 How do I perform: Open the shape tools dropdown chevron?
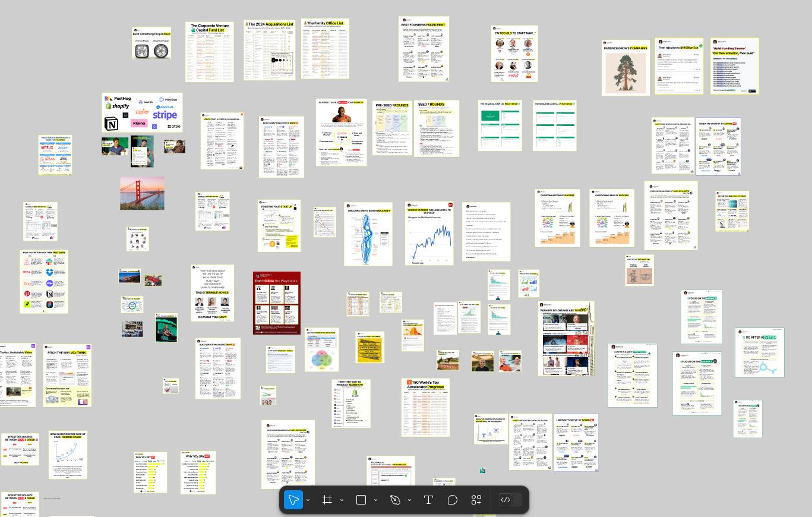pos(375,500)
